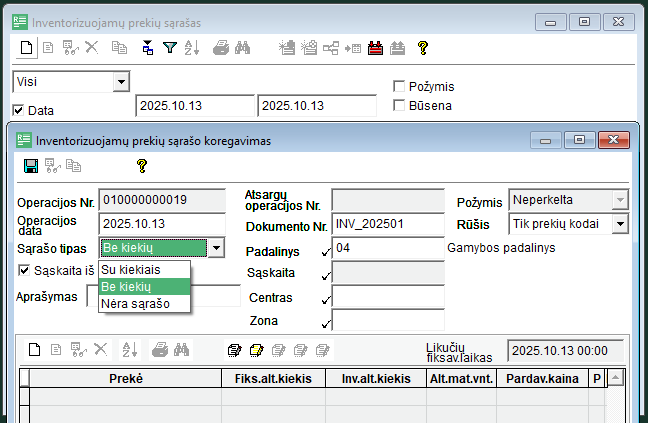
Task: Open the Visi dropdown list
Action: 121,81
